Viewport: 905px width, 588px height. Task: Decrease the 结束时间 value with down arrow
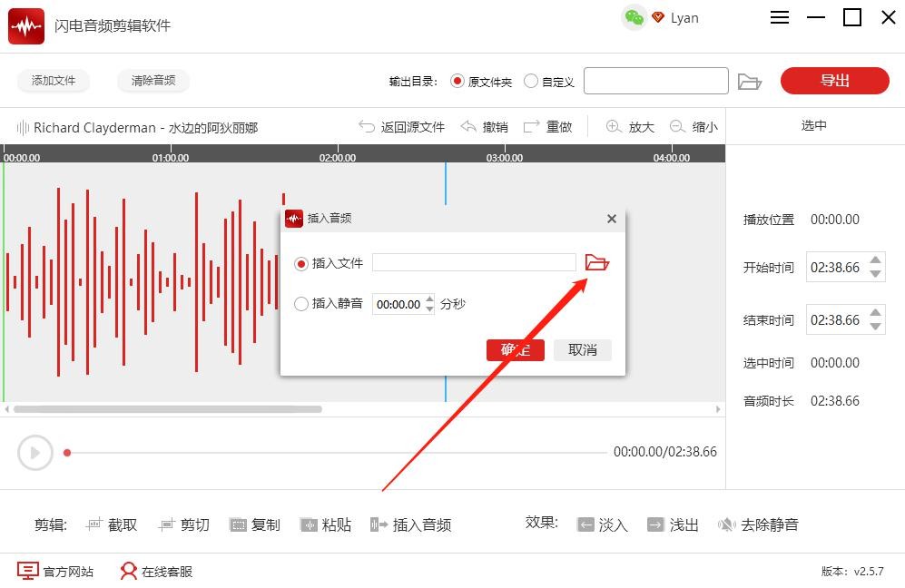pos(875,326)
